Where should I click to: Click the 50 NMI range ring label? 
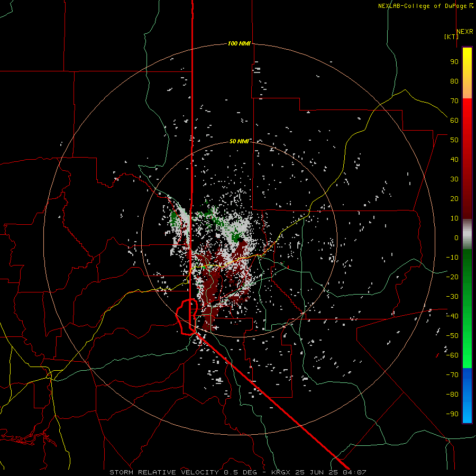coord(239,141)
